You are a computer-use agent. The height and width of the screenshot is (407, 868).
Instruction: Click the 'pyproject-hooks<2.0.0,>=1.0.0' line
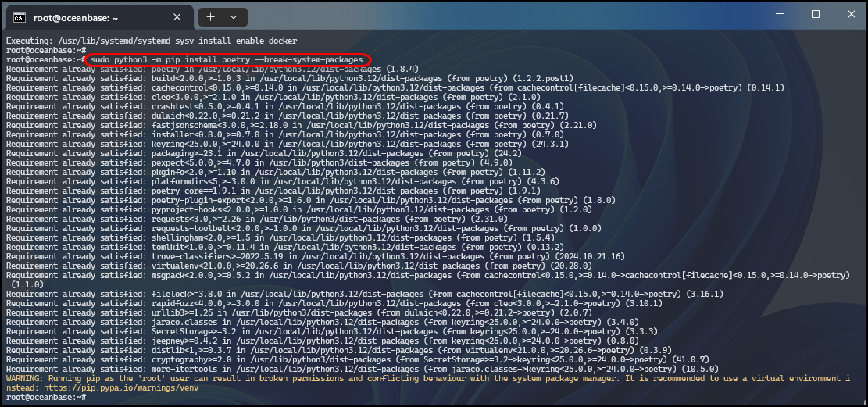click(x=299, y=209)
